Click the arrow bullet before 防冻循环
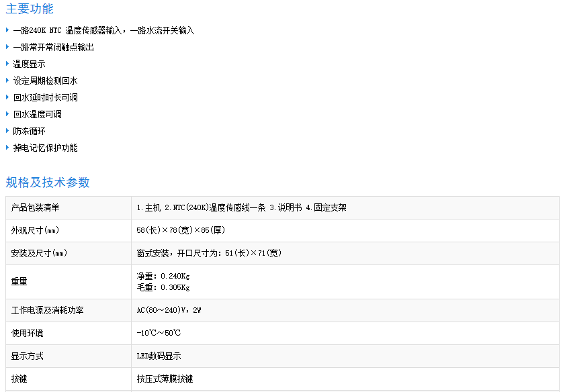The width and height of the screenshot is (567, 392). (x=7, y=131)
